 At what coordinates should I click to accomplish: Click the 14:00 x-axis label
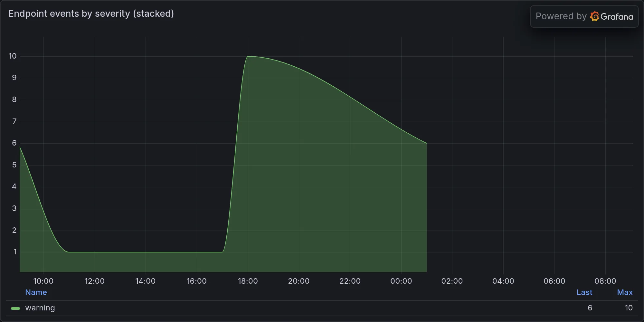[x=146, y=281]
